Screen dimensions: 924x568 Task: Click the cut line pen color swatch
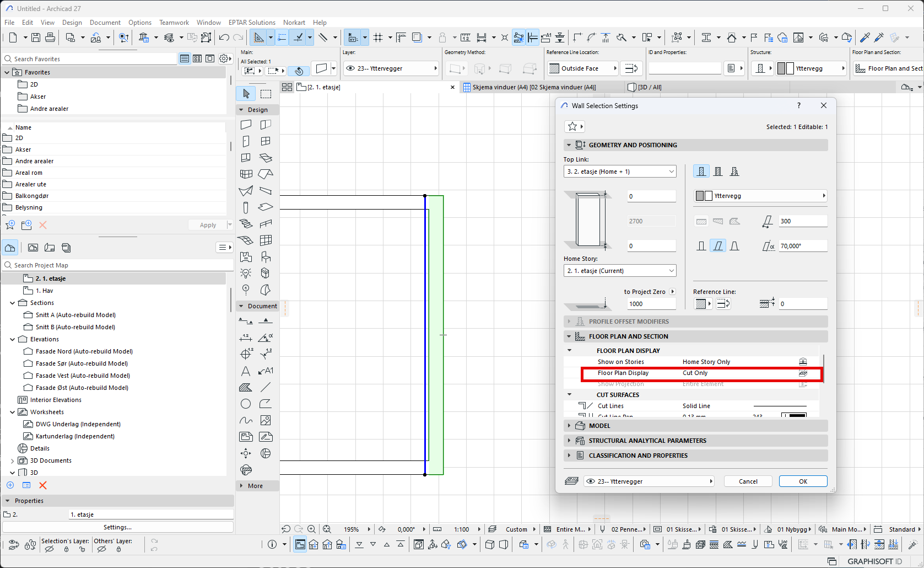click(793, 415)
